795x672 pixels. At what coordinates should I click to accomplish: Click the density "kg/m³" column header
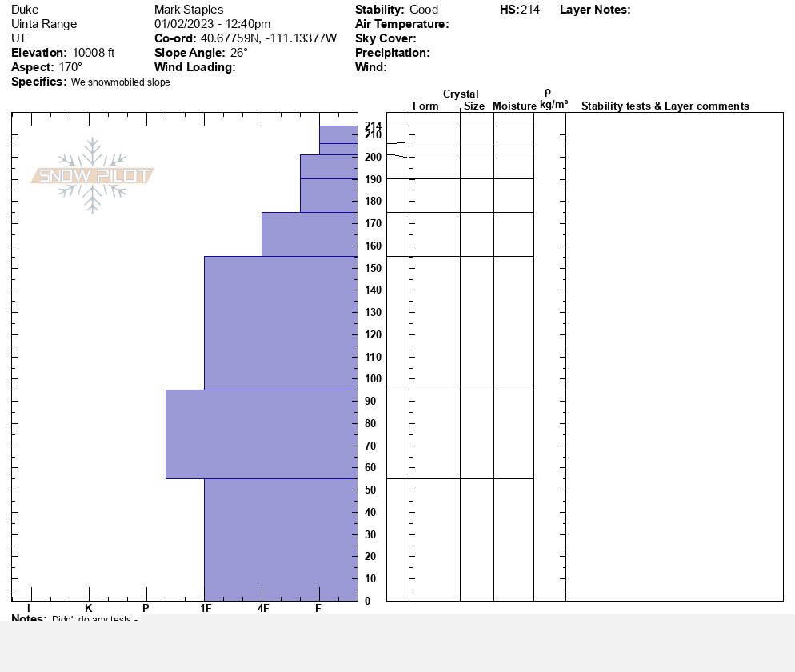[x=553, y=105]
